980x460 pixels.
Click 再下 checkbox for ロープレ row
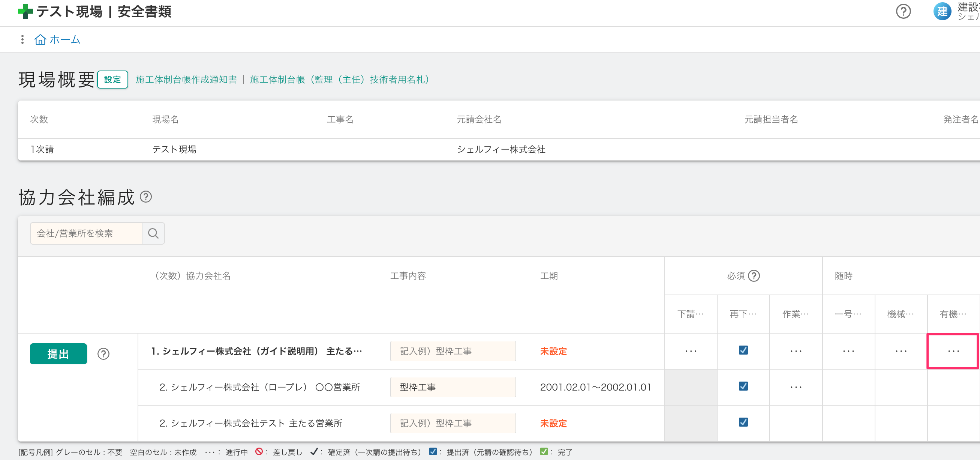pos(743,386)
